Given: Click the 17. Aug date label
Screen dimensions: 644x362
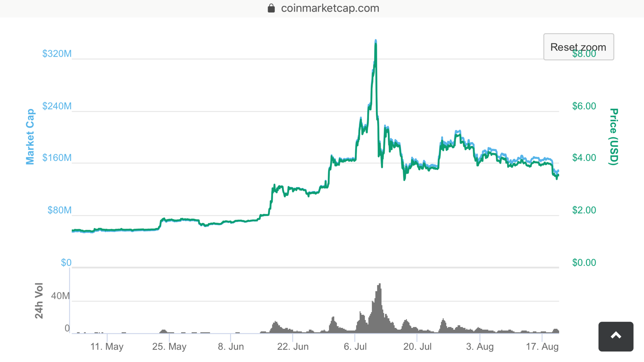Looking at the screenshot, I should click(543, 347).
